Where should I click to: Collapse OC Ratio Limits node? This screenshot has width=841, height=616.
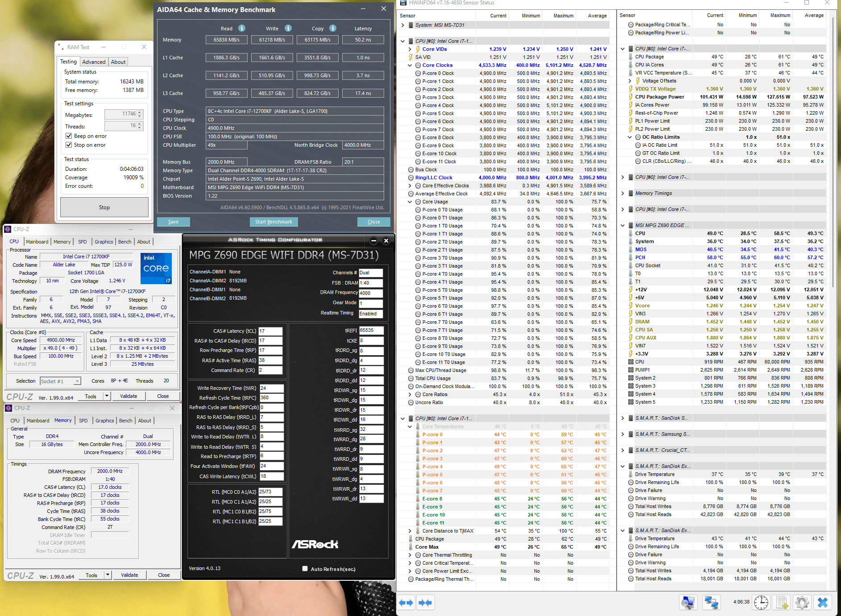[x=630, y=137]
